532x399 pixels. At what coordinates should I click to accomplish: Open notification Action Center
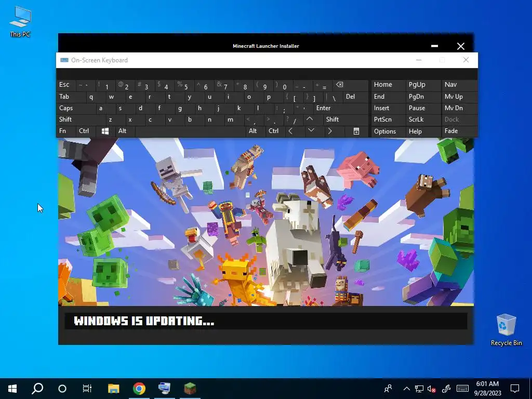tap(515, 389)
